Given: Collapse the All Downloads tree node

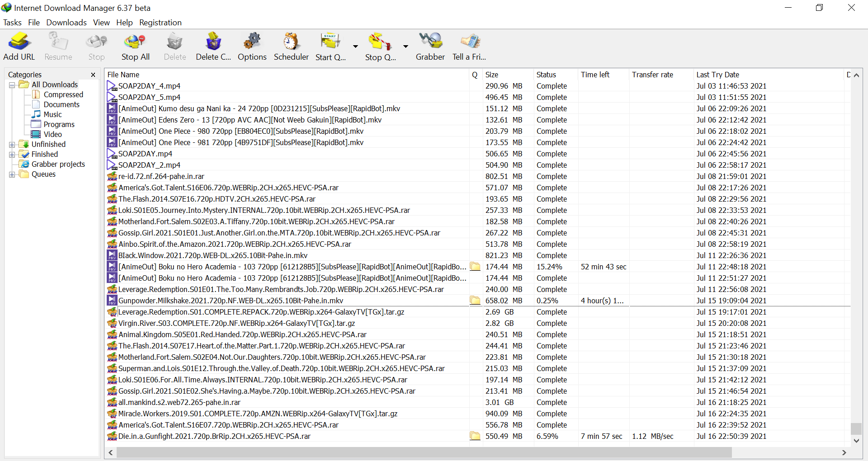Looking at the screenshot, I should click(x=12, y=85).
